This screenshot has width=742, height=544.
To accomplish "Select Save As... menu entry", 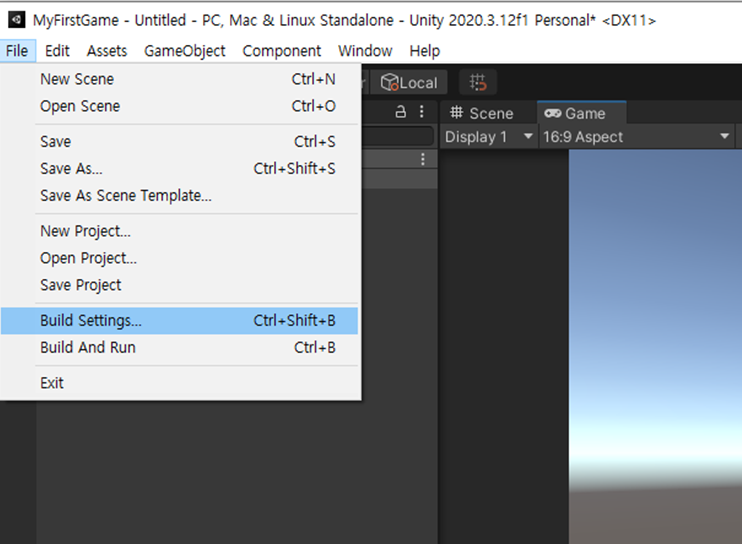I will (179, 168).
